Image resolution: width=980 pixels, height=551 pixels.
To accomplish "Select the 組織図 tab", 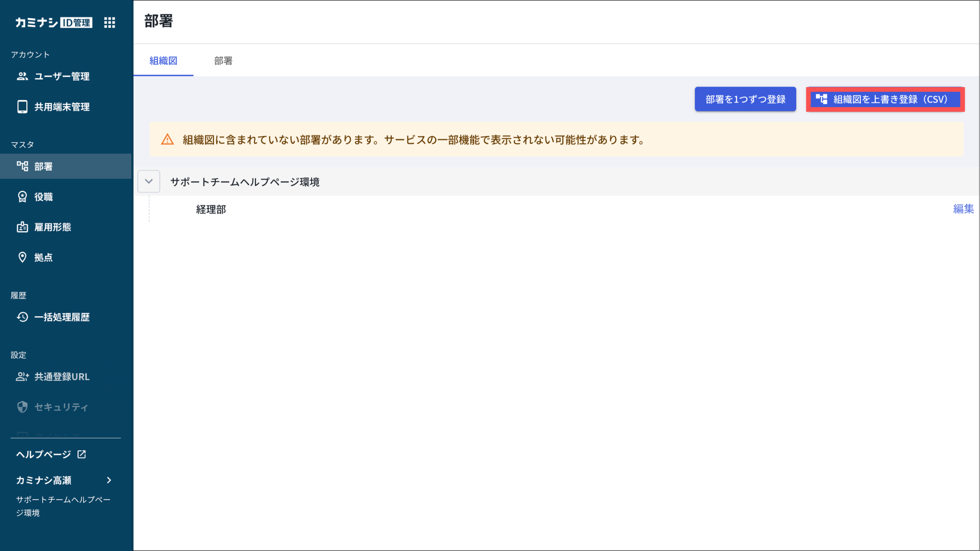I will pyautogui.click(x=163, y=61).
